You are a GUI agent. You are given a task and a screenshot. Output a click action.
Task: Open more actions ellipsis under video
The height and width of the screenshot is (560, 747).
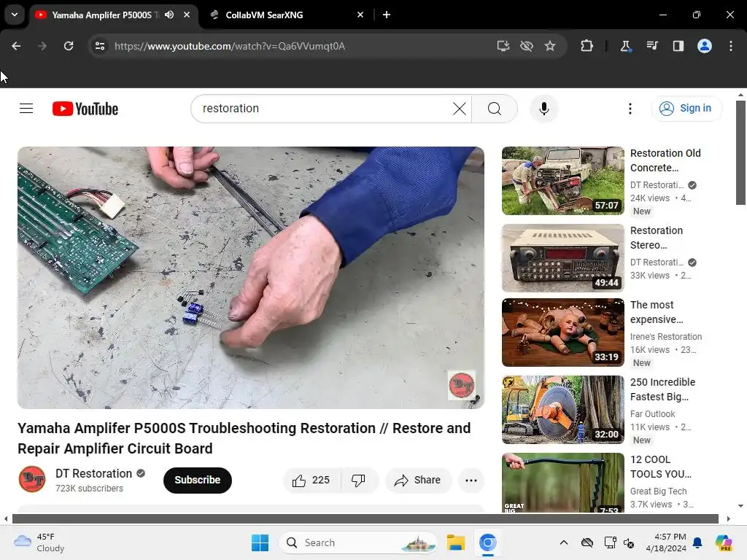pyautogui.click(x=471, y=480)
